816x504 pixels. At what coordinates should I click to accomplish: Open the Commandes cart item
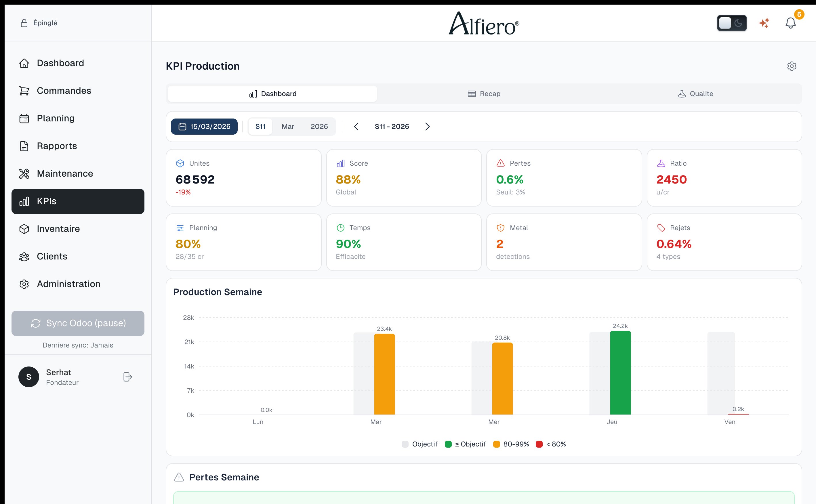64,91
